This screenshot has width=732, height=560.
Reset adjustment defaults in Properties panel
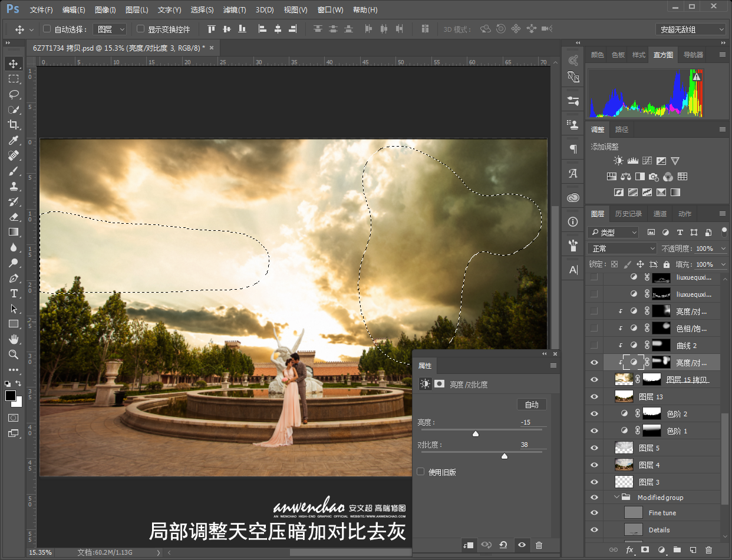[x=503, y=545]
